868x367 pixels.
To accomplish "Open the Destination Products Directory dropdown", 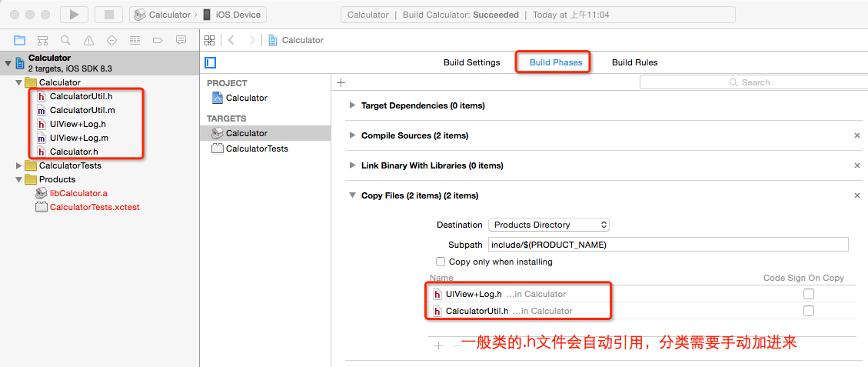I will coord(549,225).
